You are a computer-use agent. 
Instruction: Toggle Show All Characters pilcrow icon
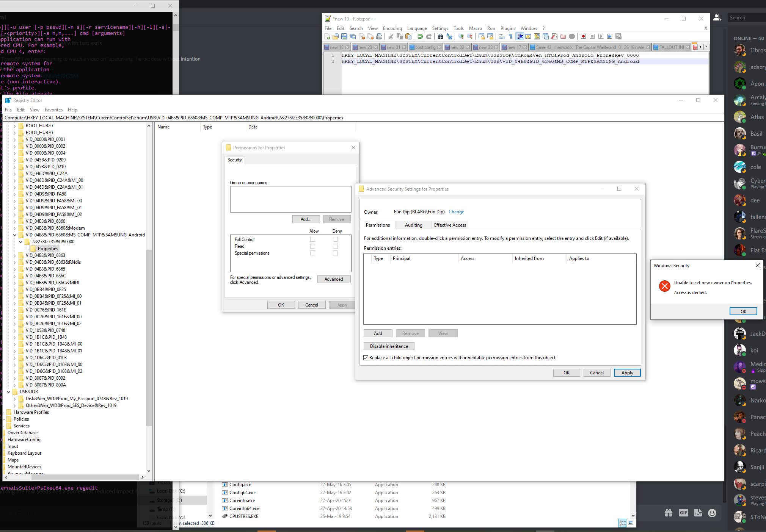(x=511, y=36)
